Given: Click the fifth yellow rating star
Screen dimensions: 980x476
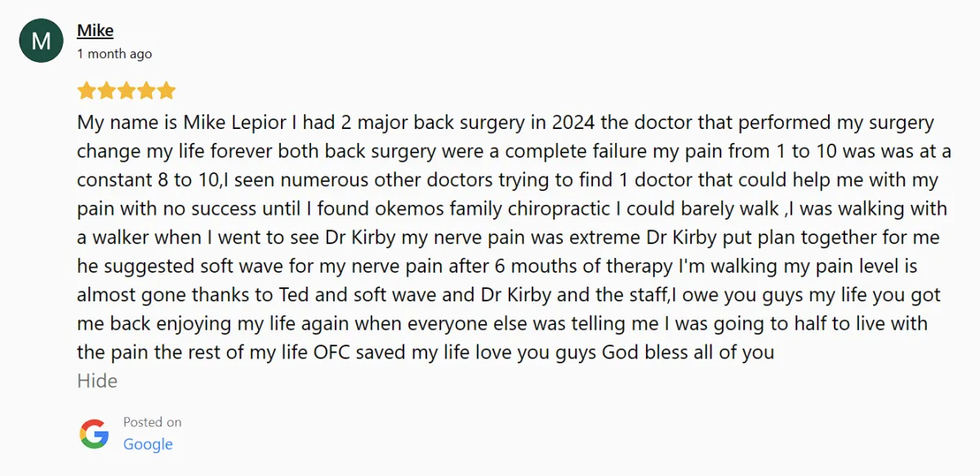Looking at the screenshot, I should coord(167,90).
